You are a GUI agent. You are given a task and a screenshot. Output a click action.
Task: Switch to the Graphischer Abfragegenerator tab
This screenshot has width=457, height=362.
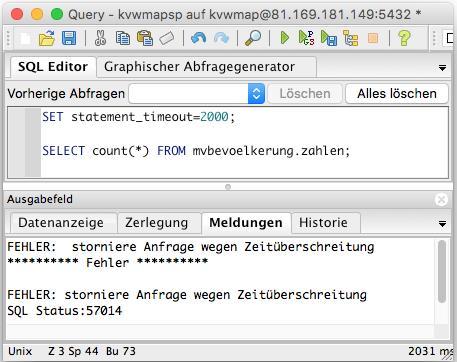[x=199, y=67]
